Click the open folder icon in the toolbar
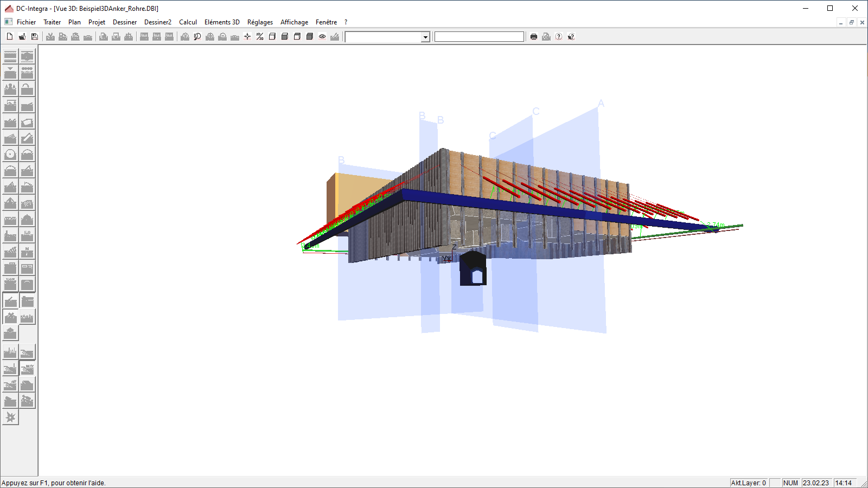Screen dimensions: 868x488 [22, 36]
